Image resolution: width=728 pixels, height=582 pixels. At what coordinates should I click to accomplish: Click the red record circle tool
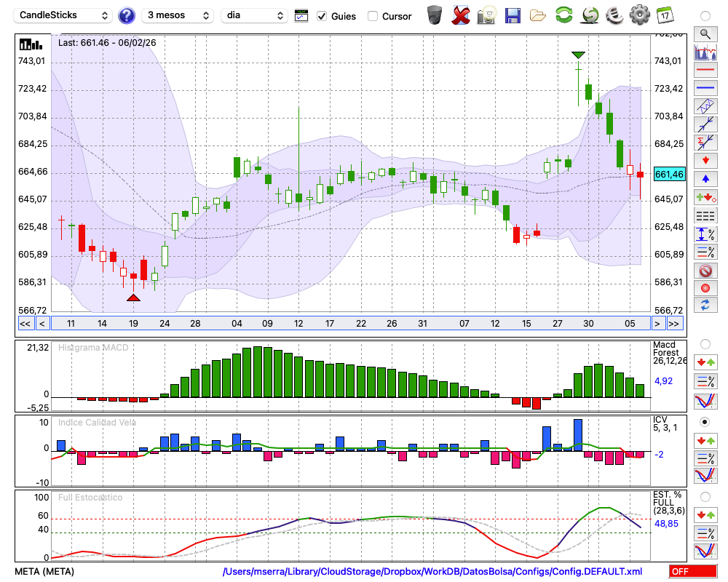(x=705, y=288)
